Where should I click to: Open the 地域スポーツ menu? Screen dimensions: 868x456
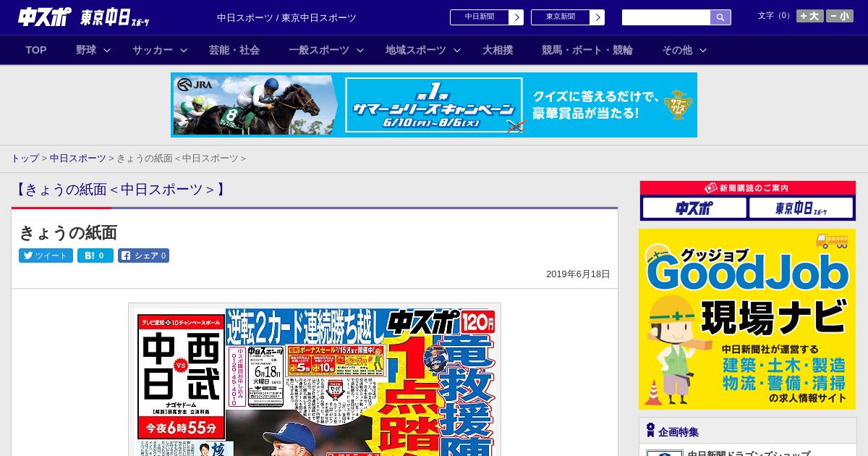(x=416, y=50)
